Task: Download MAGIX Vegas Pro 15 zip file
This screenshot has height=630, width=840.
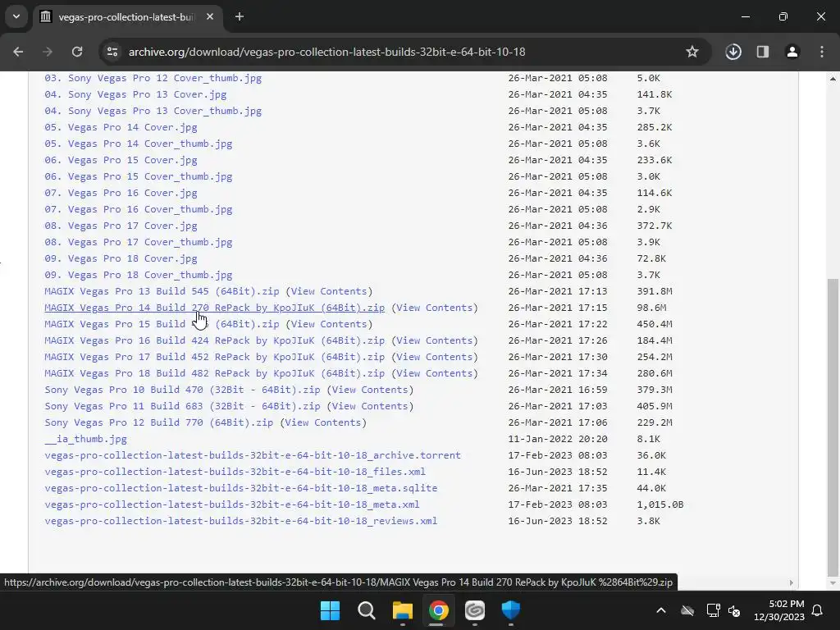Action: point(162,324)
